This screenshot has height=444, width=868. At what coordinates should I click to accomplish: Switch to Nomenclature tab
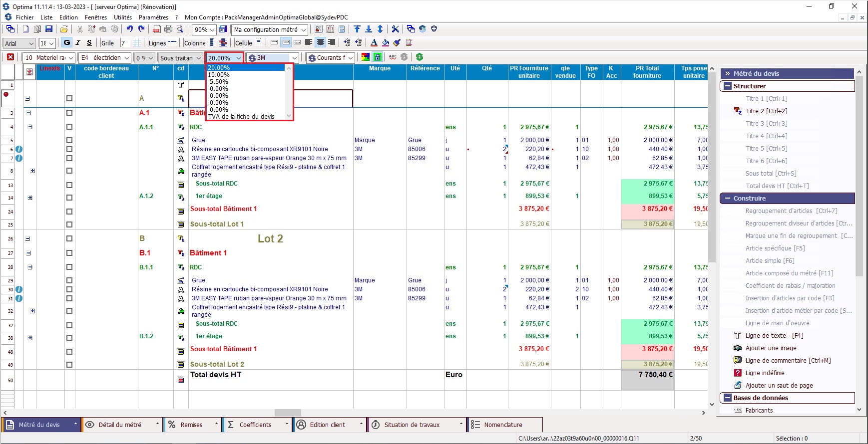coord(505,425)
